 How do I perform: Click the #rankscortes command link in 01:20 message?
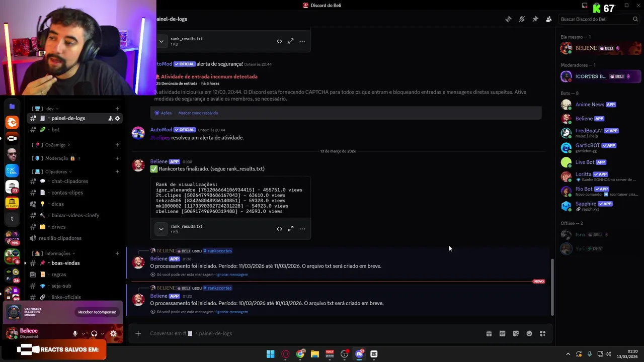217,288
